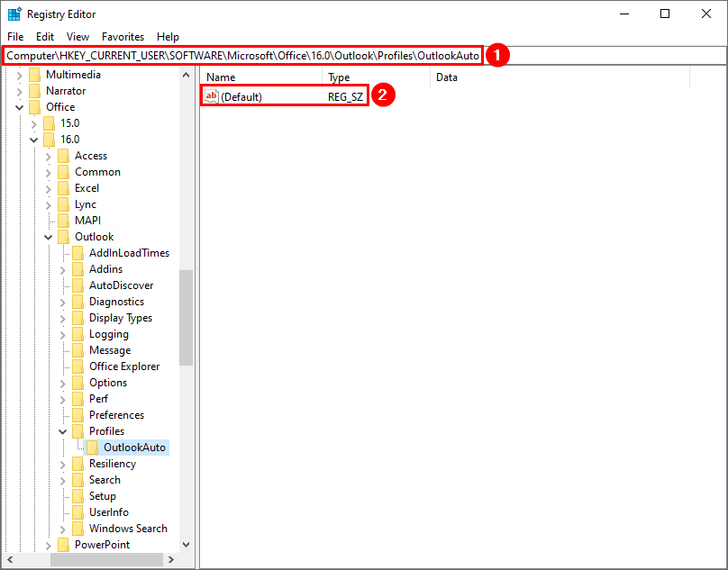This screenshot has height=570, width=728.
Task: Click the Access folder icon
Action: [63, 156]
